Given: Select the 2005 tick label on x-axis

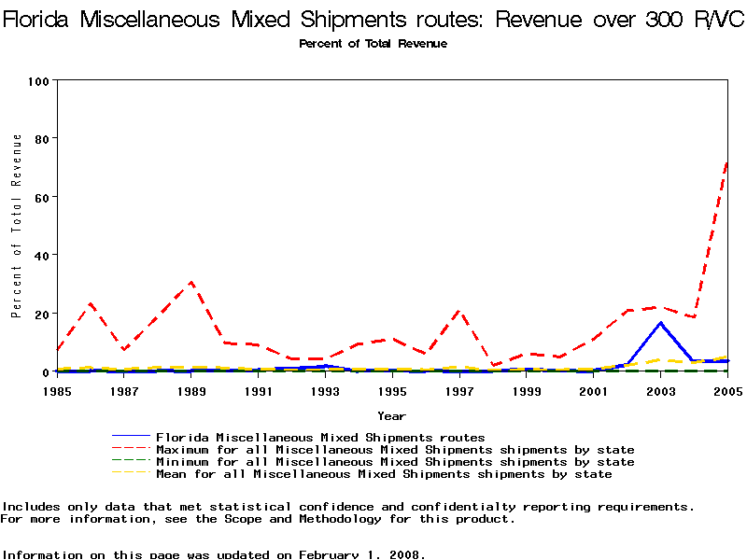Looking at the screenshot, I should point(726,392).
